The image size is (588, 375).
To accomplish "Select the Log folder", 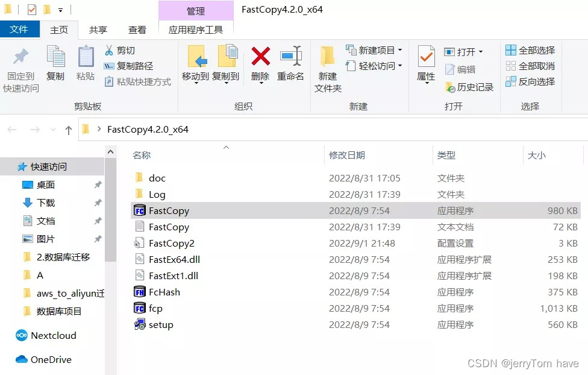I will [x=157, y=195].
